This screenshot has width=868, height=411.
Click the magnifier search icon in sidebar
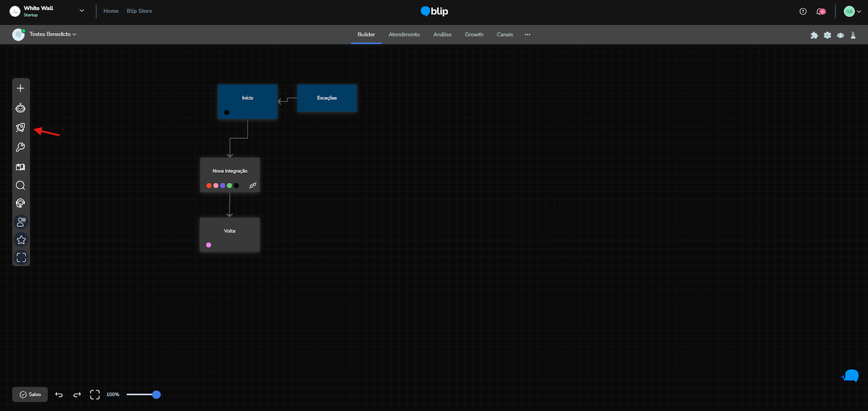(21, 186)
